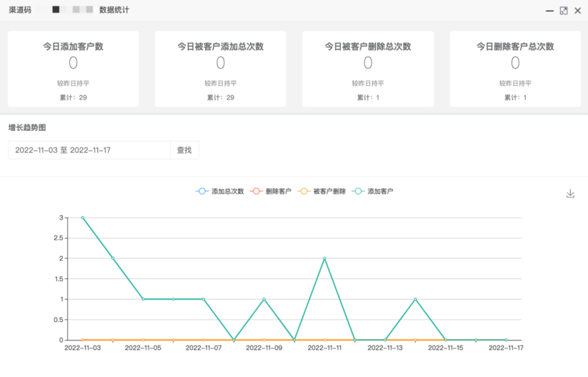The image size is (588, 377).
Task: Click the 增长趋势图 section heading
Action: pos(27,127)
